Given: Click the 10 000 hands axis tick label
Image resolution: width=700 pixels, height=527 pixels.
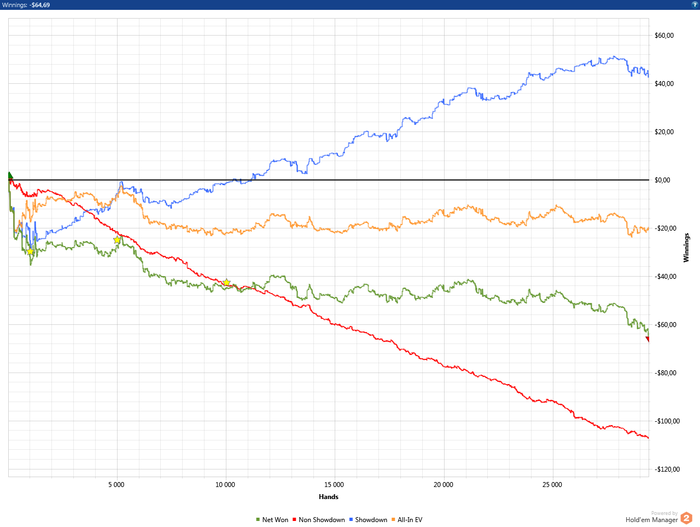Looking at the screenshot, I should (225, 485).
